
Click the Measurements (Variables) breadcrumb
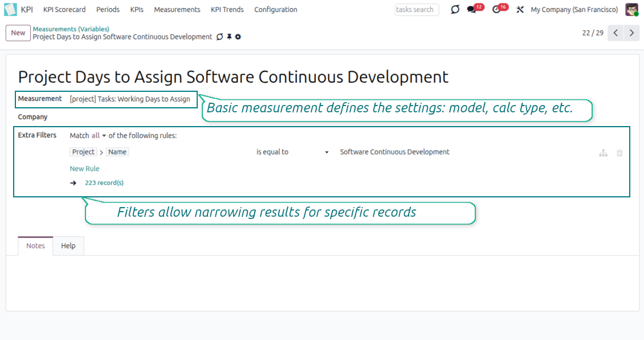click(71, 29)
